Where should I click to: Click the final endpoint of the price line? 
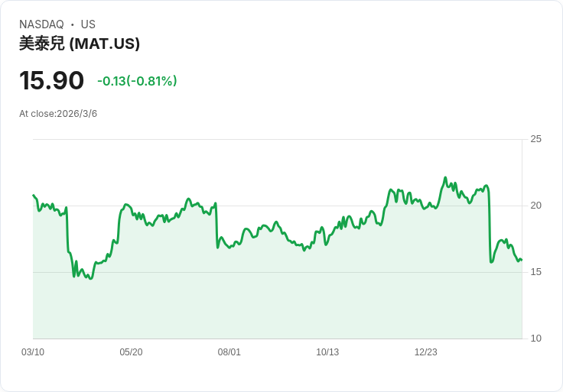522,260
